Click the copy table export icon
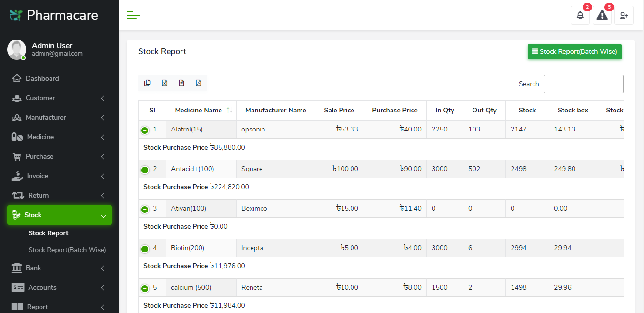Screen dimensions: 644x313 [x=147, y=83]
